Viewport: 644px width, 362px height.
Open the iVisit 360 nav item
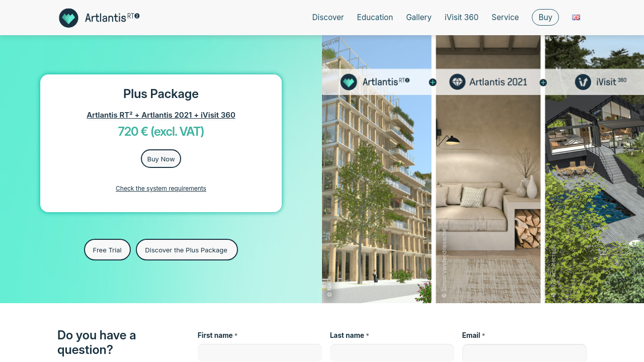point(461,17)
